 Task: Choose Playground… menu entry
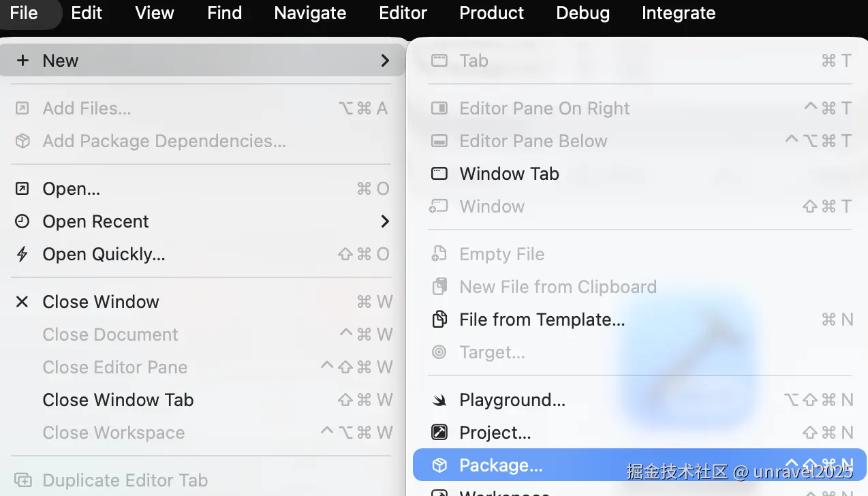pos(512,400)
